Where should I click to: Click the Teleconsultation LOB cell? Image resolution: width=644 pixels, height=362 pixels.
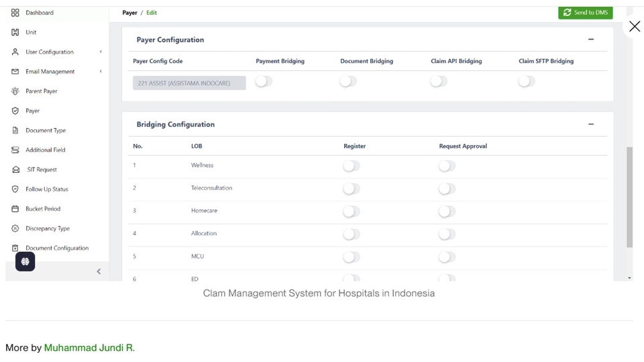click(x=211, y=188)
